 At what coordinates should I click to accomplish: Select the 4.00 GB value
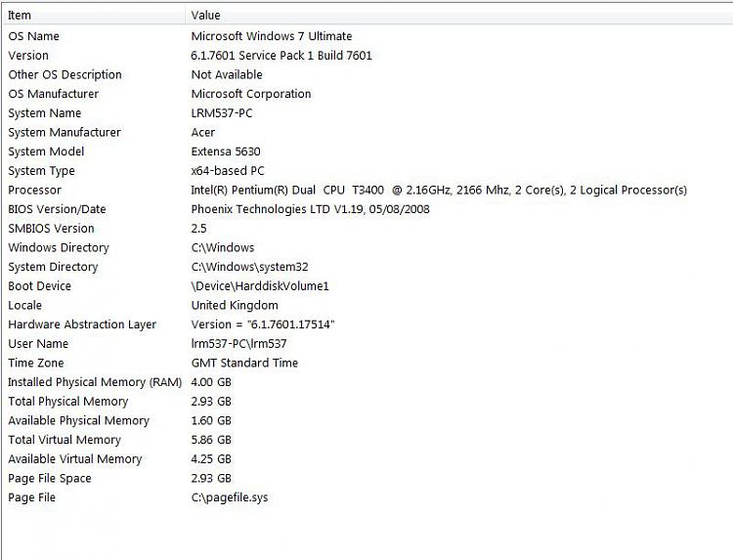[x=211, y=382]
